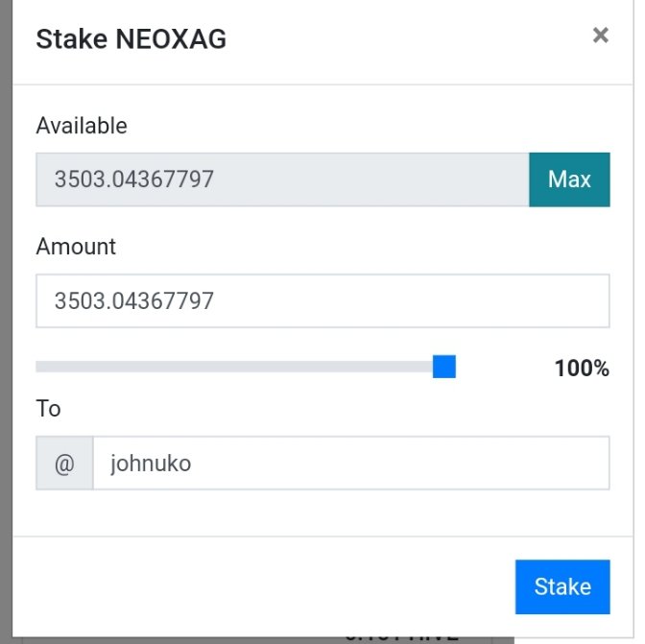645x644 pixels.
Task: Click the dimmed backdrop left of the dialog
Action: (6, 322)
